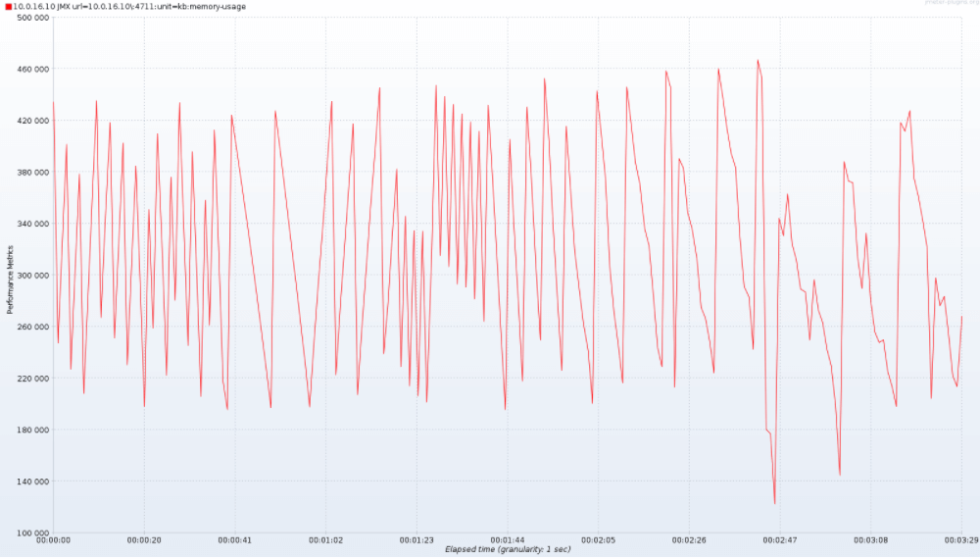Click the 00:02:47 time axis label
The width and height of the screenshot is (980, 559).
click(x=780, y=540)
